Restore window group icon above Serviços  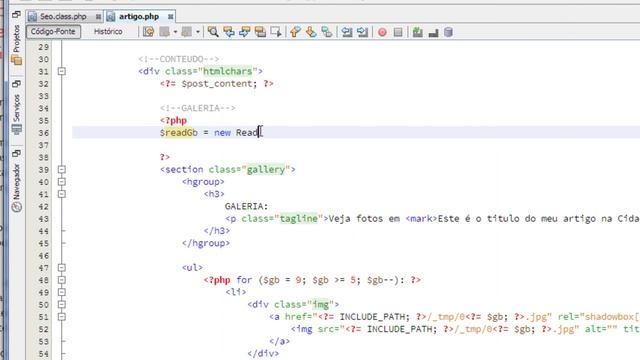16,84
